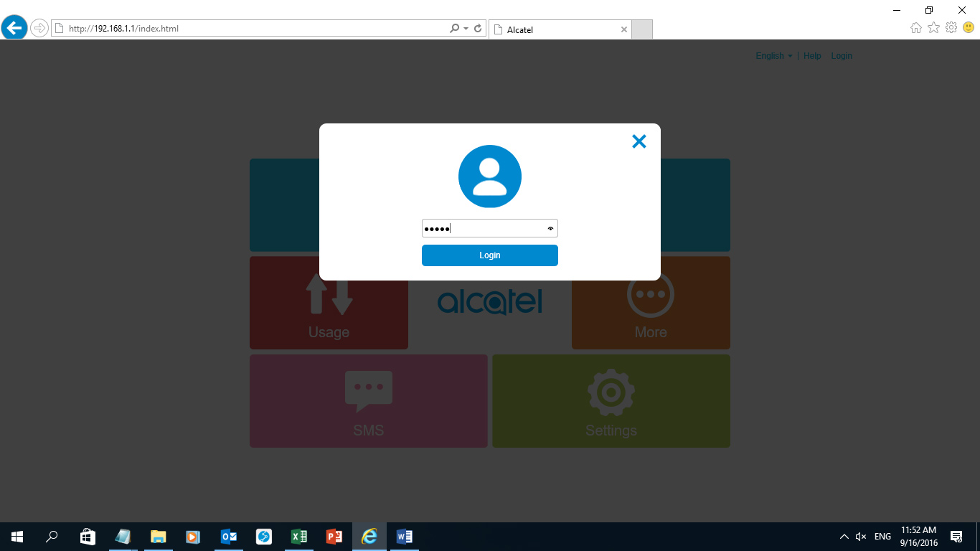Open a new browser tab
The image size is (980, 551).
[642, 29]
